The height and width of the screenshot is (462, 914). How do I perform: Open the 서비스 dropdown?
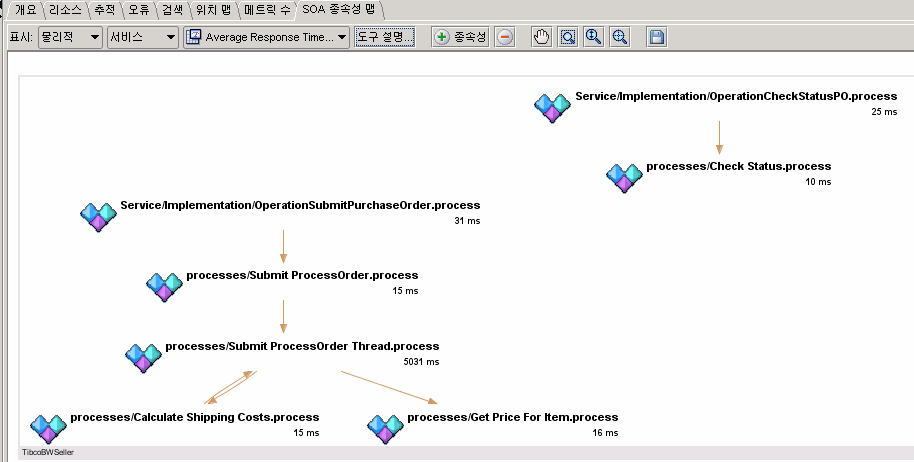[x=143, y=37]
